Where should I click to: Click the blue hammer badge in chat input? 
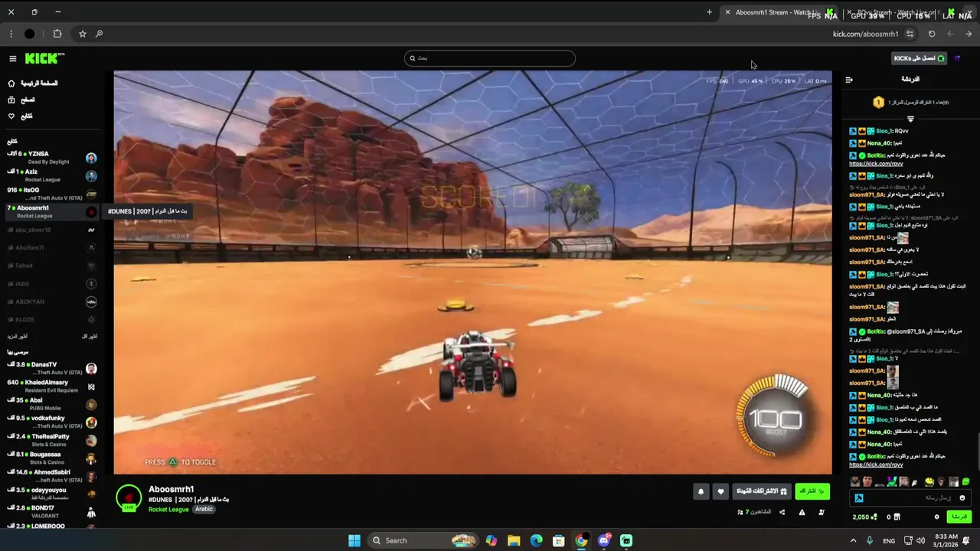(859, 498)
